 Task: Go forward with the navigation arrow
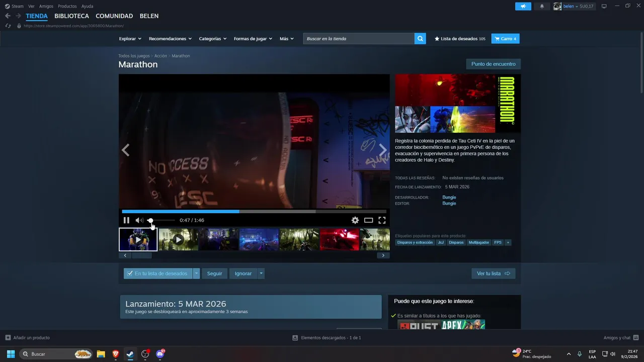(x=18, y=16)
